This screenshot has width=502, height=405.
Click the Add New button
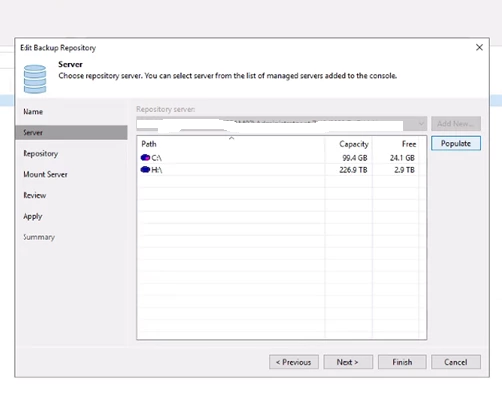point(456,124)
